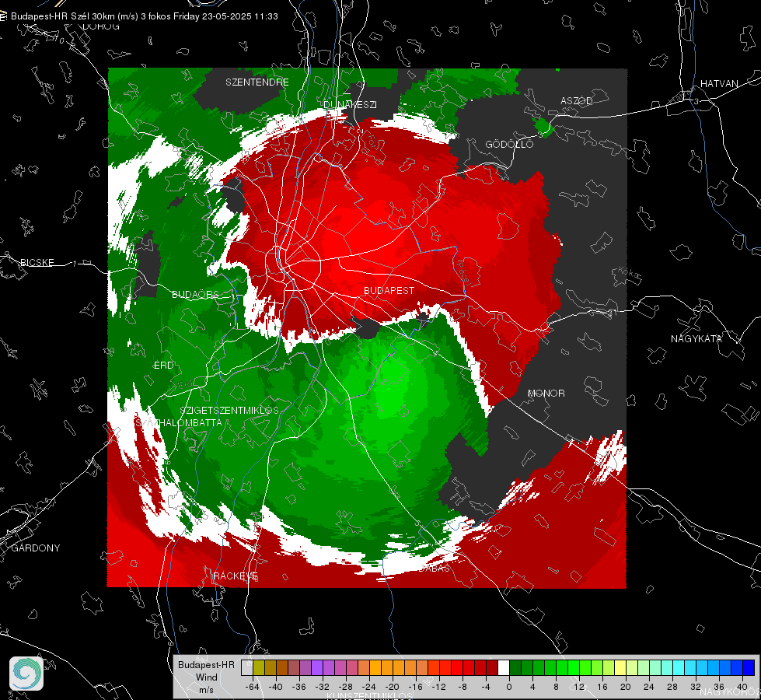Click the legend value '-8'
Screen dimensions: 761x700
(x=463, y=687)
